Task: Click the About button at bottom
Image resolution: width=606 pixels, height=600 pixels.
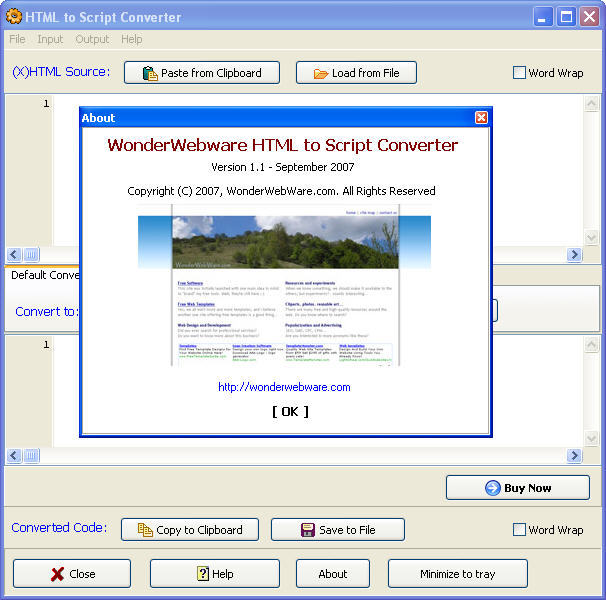Action: pyautogui.click(x=333, y=574)
